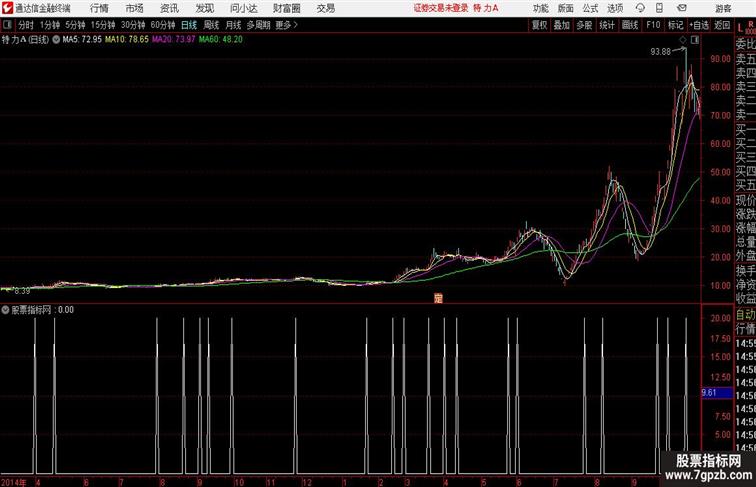Click the 多股 multi-stock button
The width and height of the screenshot is (756, 487).
(x=584, y=25)
